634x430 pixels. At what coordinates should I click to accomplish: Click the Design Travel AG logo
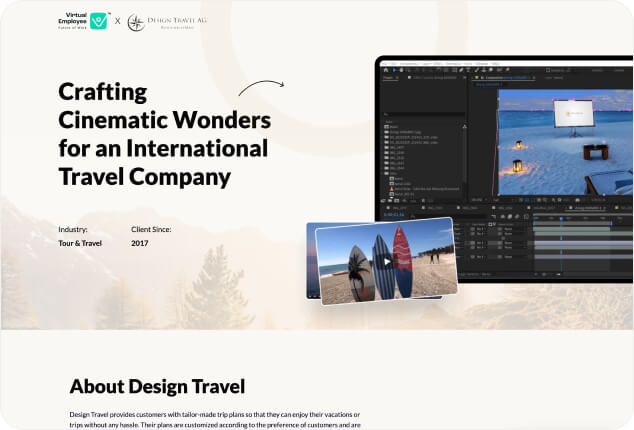point(167,22)
